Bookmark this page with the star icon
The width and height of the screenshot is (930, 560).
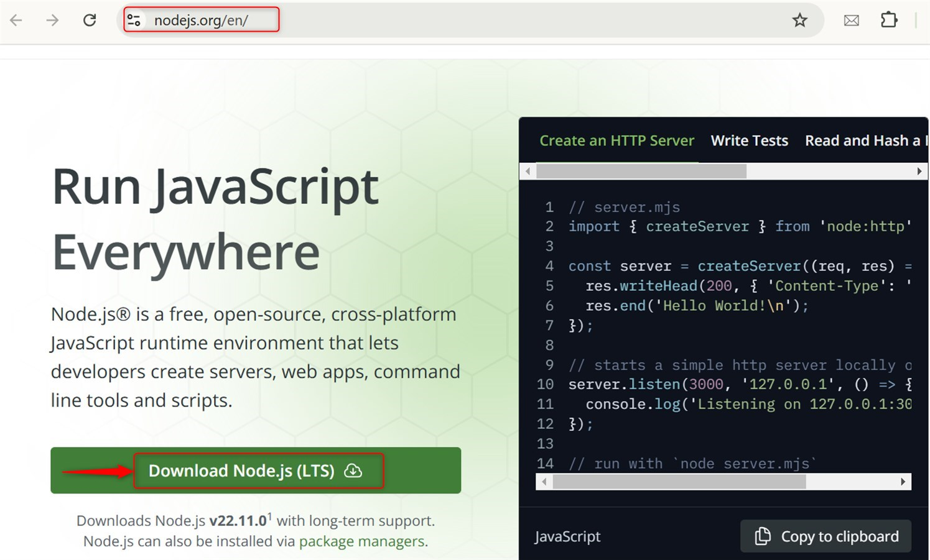point(800,20)
